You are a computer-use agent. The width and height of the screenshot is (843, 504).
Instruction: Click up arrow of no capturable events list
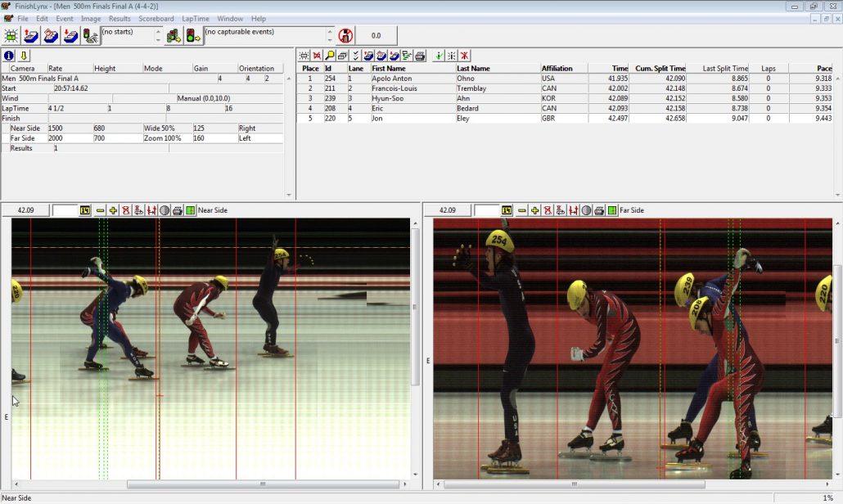330,31
